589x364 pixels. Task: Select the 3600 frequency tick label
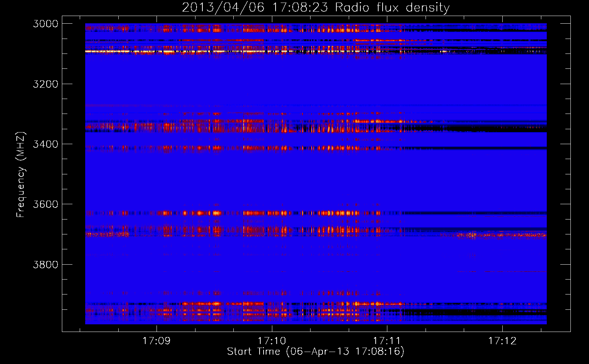pyautogui.click(x=46, y=204)
